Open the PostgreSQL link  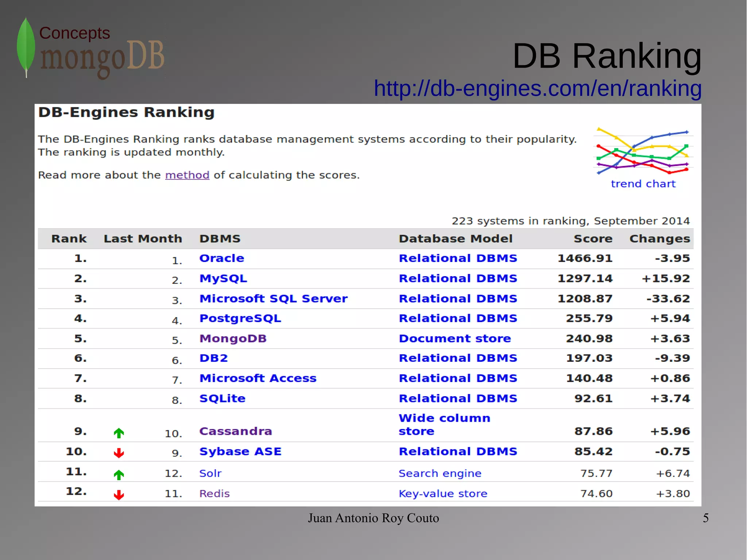[240, 318]
